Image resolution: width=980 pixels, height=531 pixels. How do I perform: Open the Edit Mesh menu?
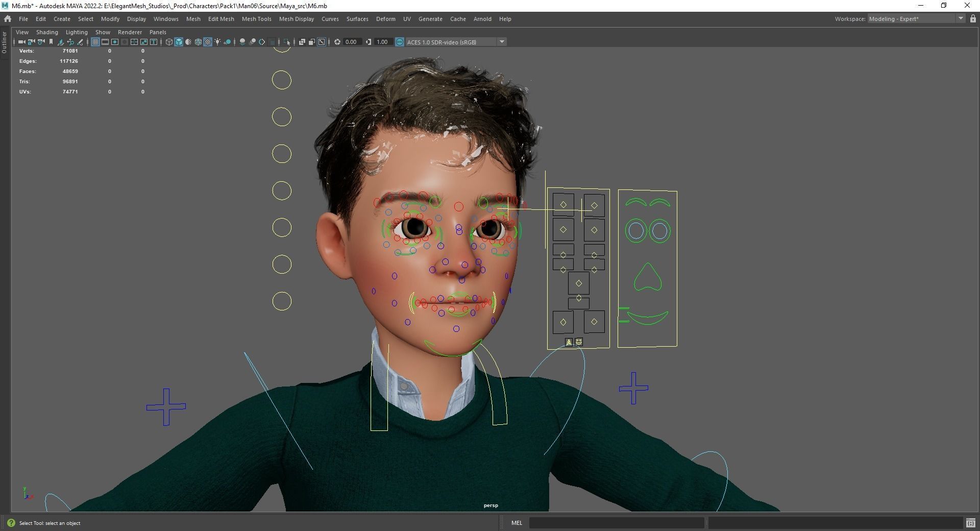pyautogui.click(x=221, y=19)
